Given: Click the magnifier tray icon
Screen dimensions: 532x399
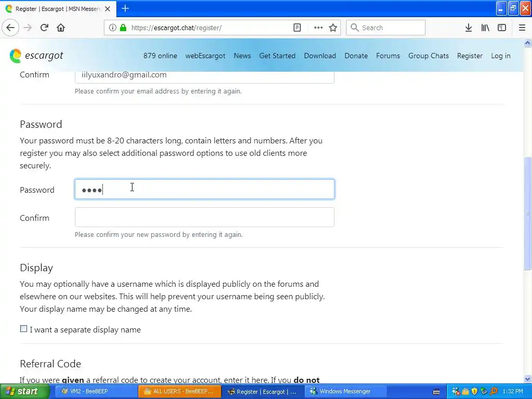Looking at the screenshot, I should [x=494, y=391].
